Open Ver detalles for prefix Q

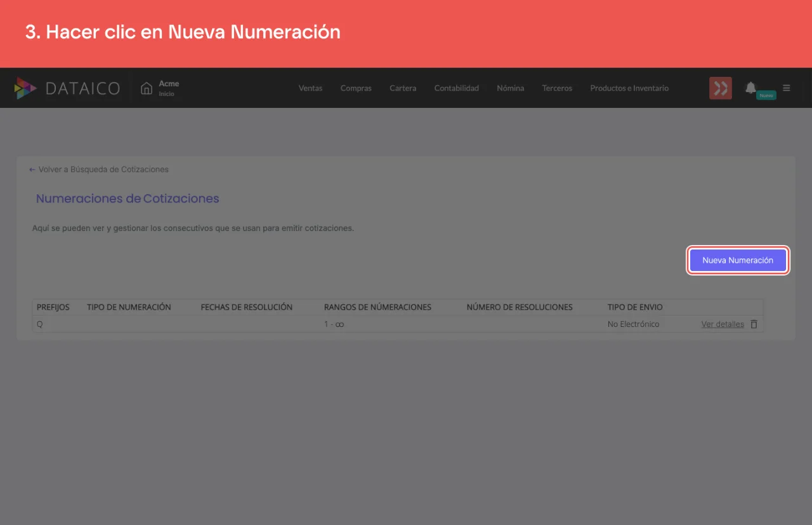coord(723,324)
